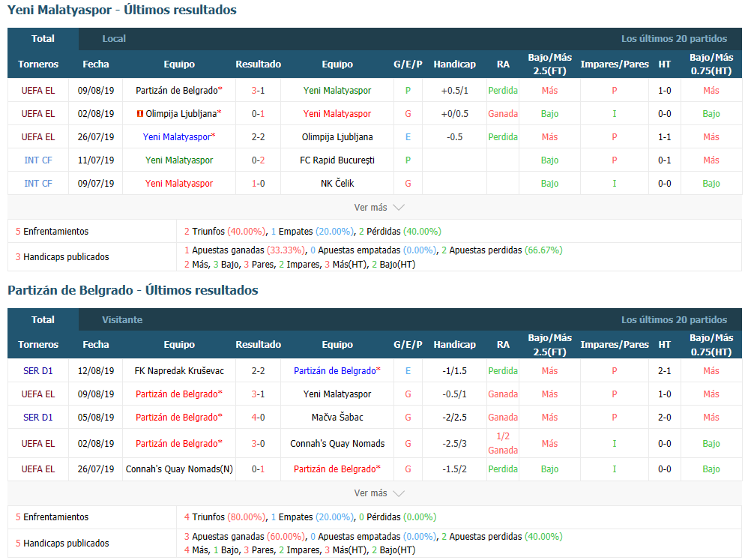Screen dimensions: 748x560
Task: Switch to the Visitante tab
Action: click(x=122, y=319)
